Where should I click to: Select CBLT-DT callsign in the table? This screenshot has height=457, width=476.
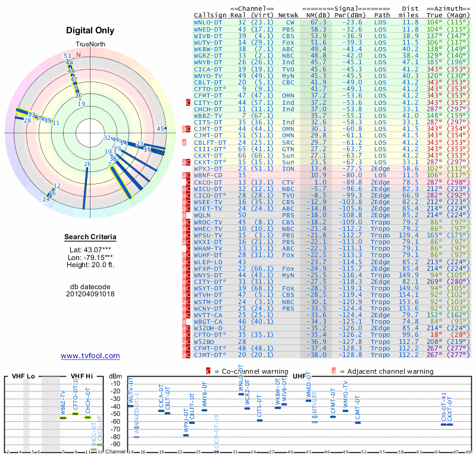click(x=208, y=82)
